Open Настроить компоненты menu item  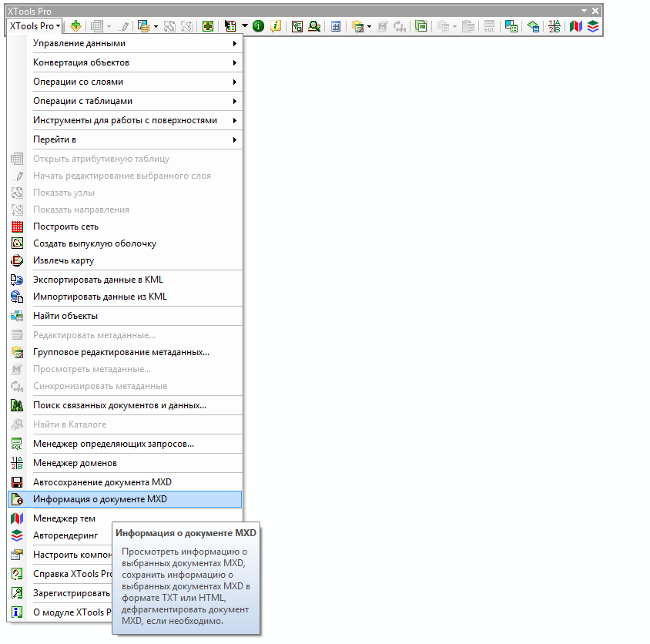coord(60,555)
